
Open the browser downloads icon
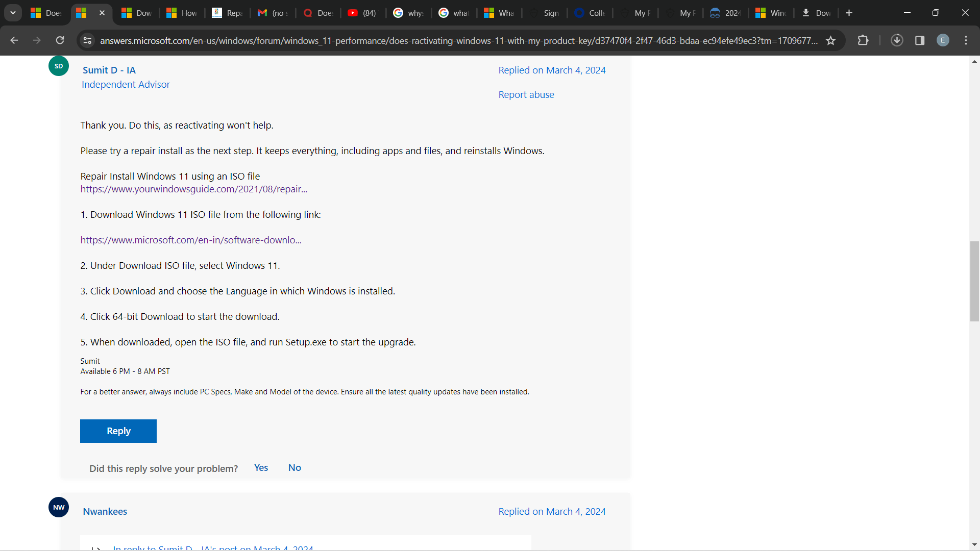click(x=897, y=40)
